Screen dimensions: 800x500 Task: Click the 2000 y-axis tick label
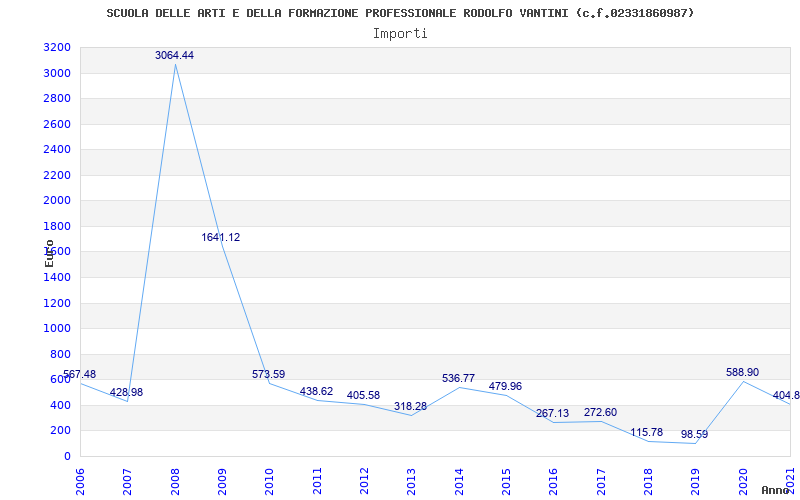pos(57,201)
